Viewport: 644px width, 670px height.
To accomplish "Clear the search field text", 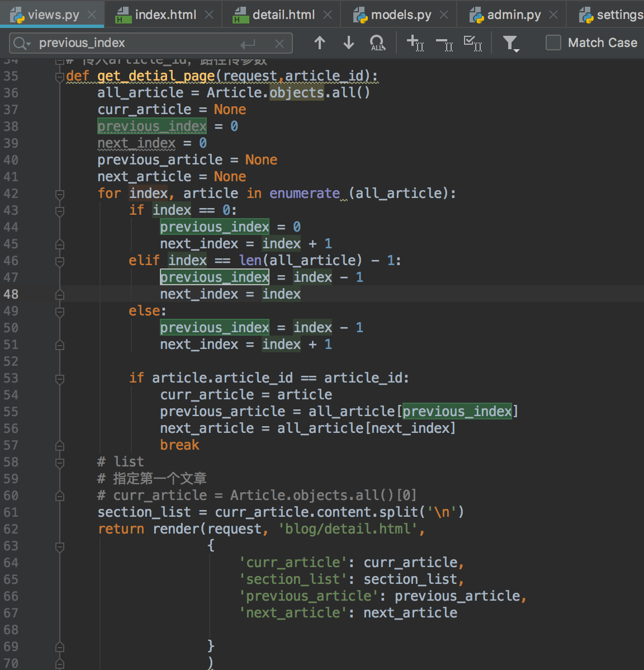I will (280, 43).
